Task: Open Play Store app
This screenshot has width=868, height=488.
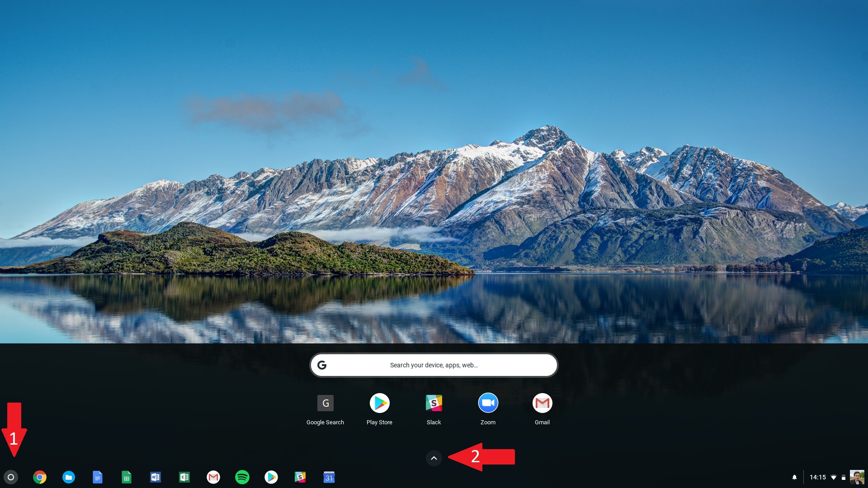Action: (379, 403)
